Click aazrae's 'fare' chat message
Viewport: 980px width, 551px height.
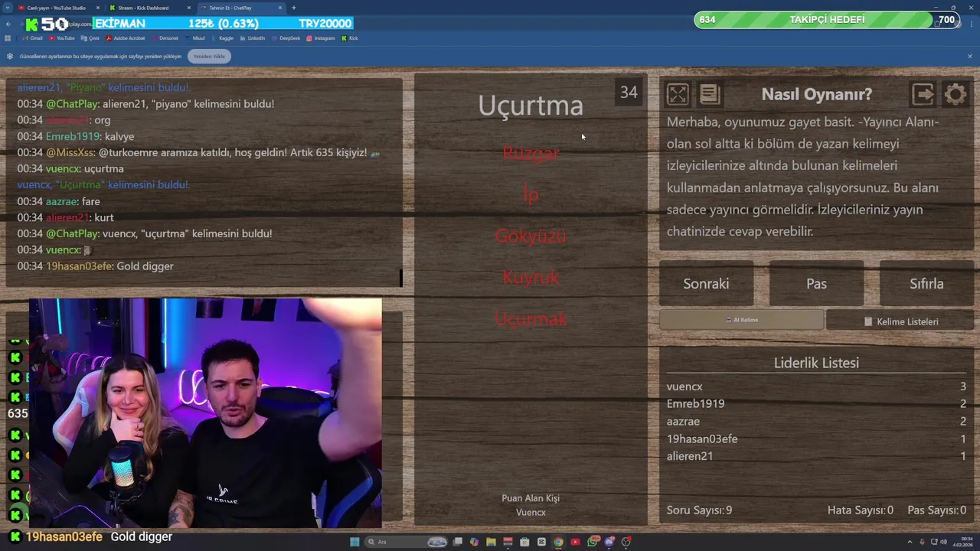[x=59, y=201]
